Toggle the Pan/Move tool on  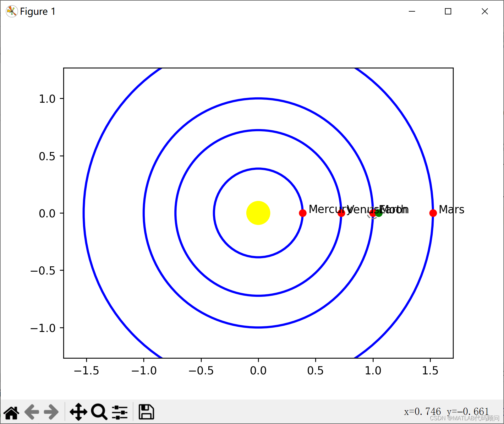78,412
